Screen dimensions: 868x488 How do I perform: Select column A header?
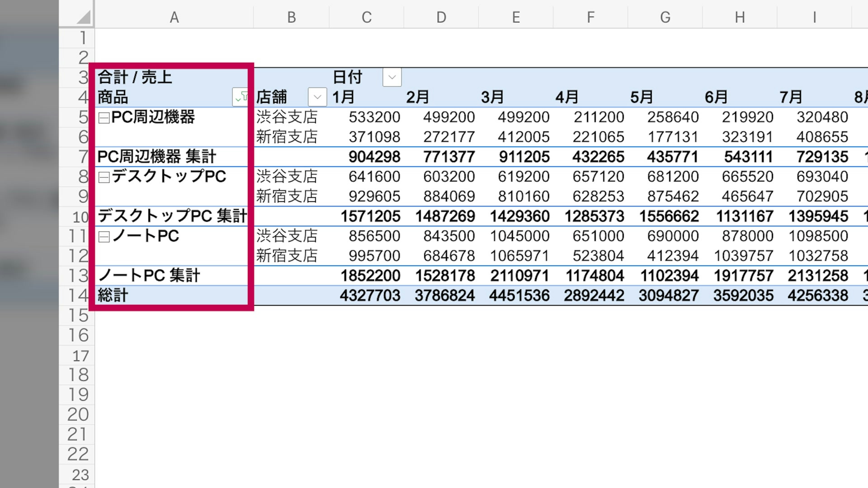coord(174,17)
